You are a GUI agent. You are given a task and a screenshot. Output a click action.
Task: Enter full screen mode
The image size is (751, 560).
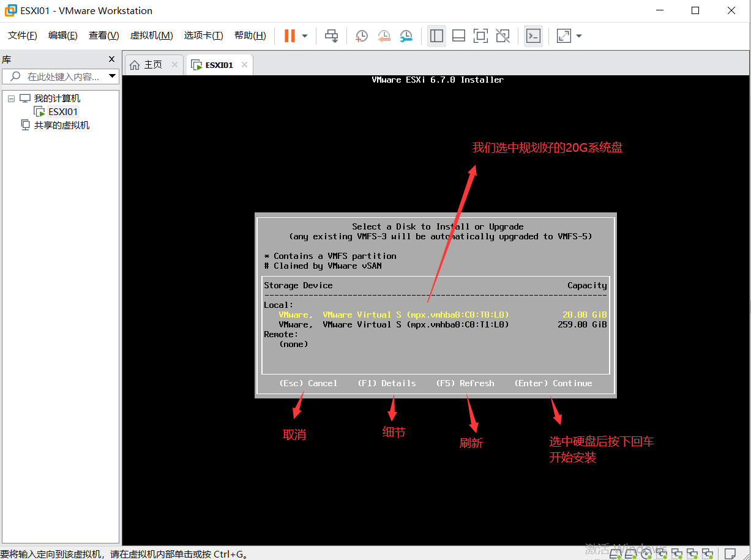point(480,36)
